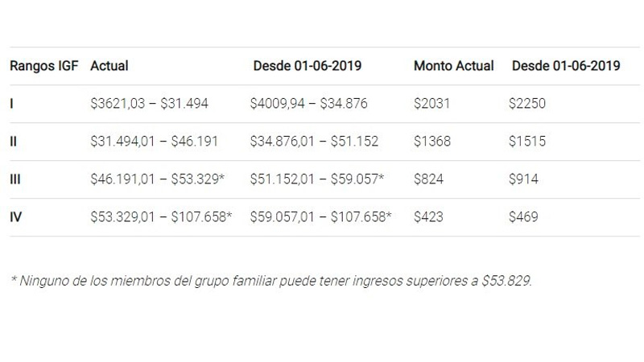644x362 pixels.
Task: Click the range $53.329,01 – $107.658*
Action: 161,217
